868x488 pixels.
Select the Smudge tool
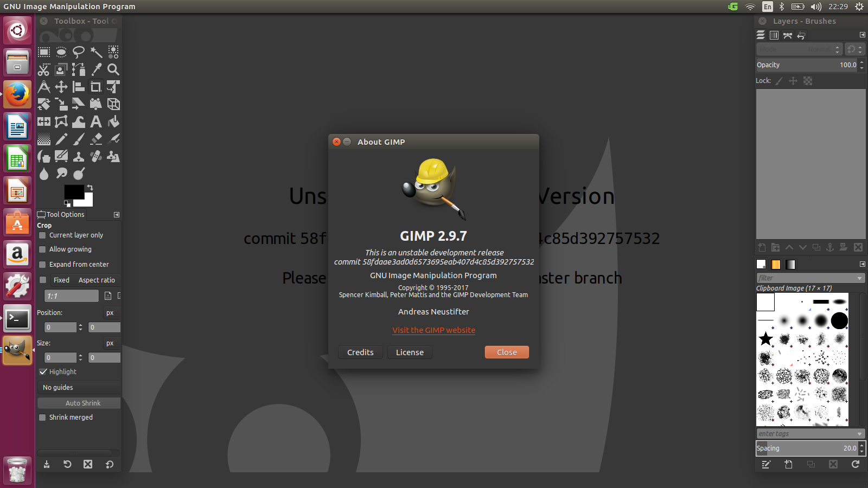coord(61,174)
